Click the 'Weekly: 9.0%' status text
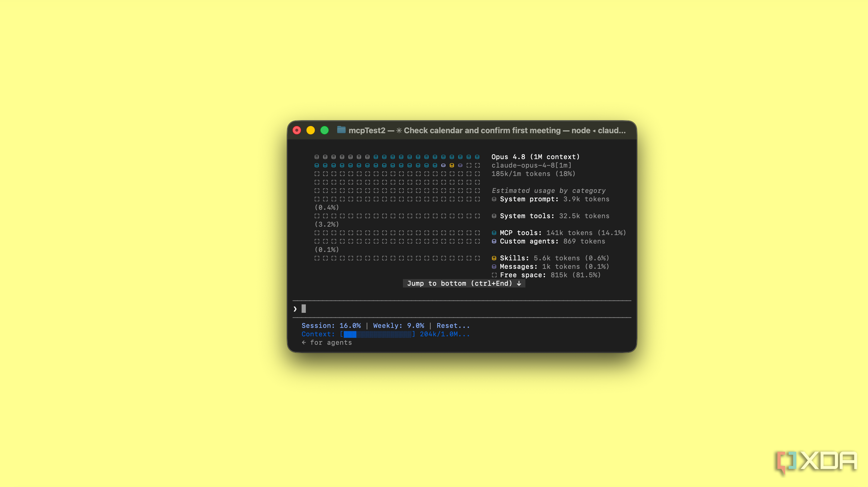 (x=399, y=326)
